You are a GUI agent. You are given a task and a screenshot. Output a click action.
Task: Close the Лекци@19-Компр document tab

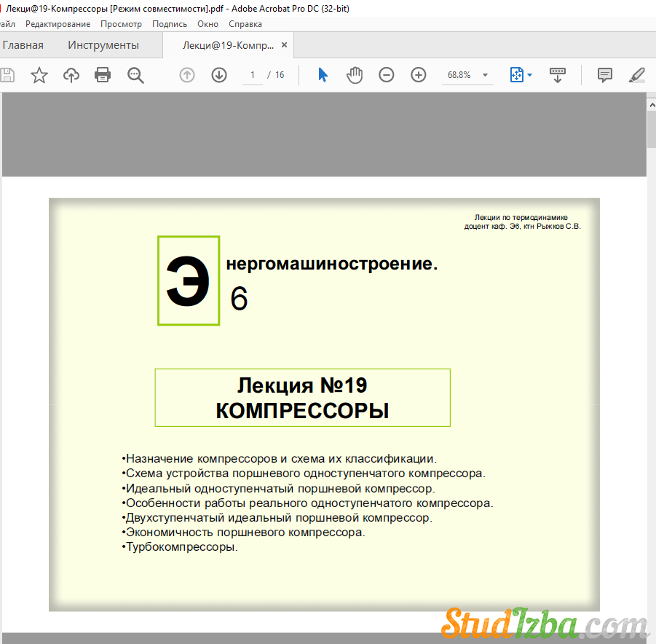coord(285,45)
